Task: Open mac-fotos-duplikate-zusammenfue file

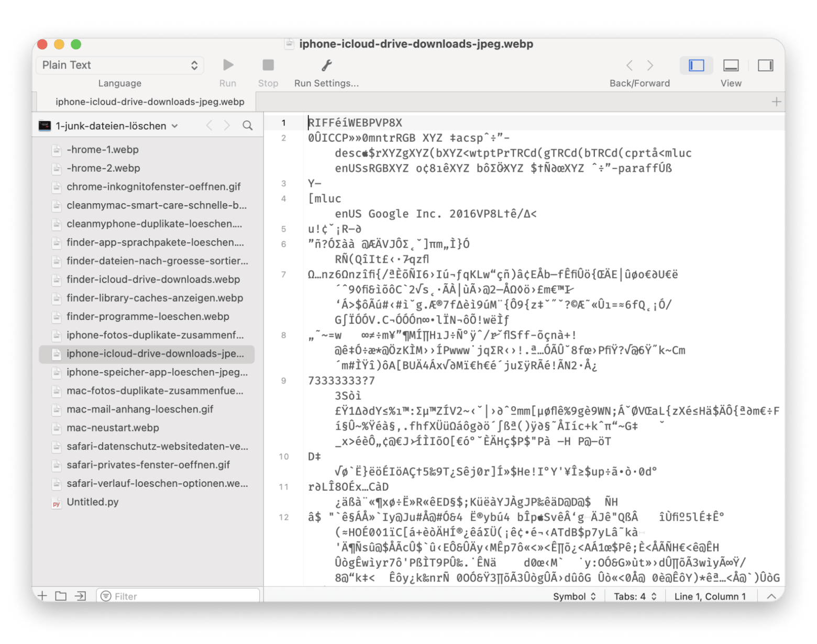Action: [154, 391]
